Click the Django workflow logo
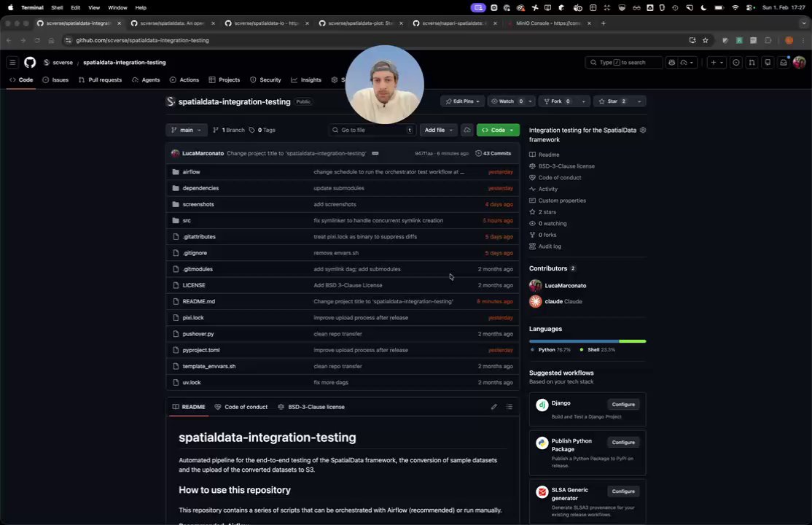This screenshot has height=525, width=812. (542, 405)
